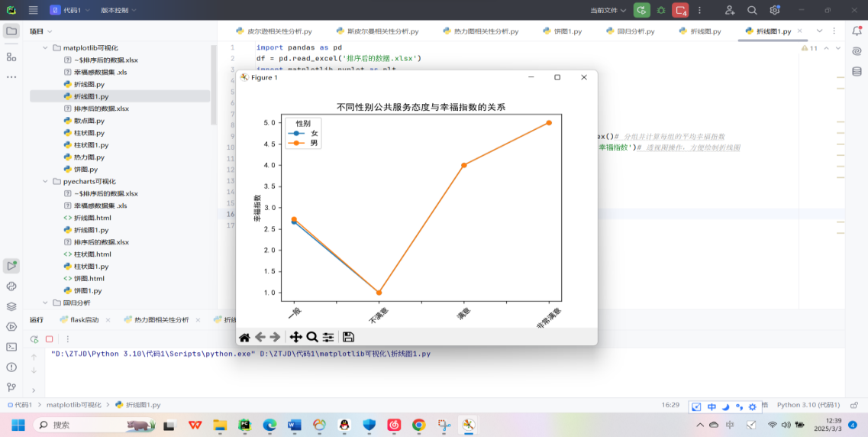
Task: Expand the 回归分析 folder
Action: 45,303
